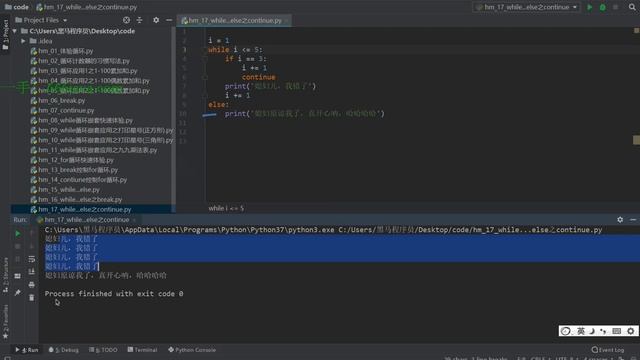Open the Python Console tab
Image resolution: width=640 pixels, height=360 pixels.
[x=192, y=350]
